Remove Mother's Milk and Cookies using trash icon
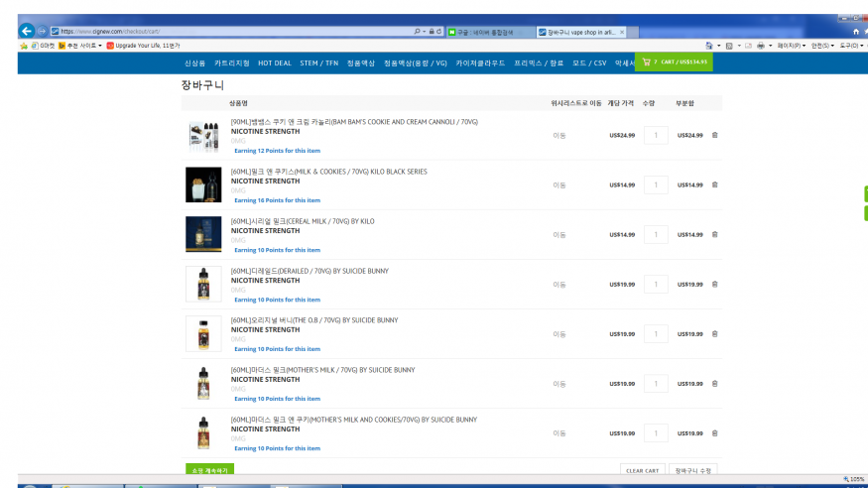 click(714, 432)
